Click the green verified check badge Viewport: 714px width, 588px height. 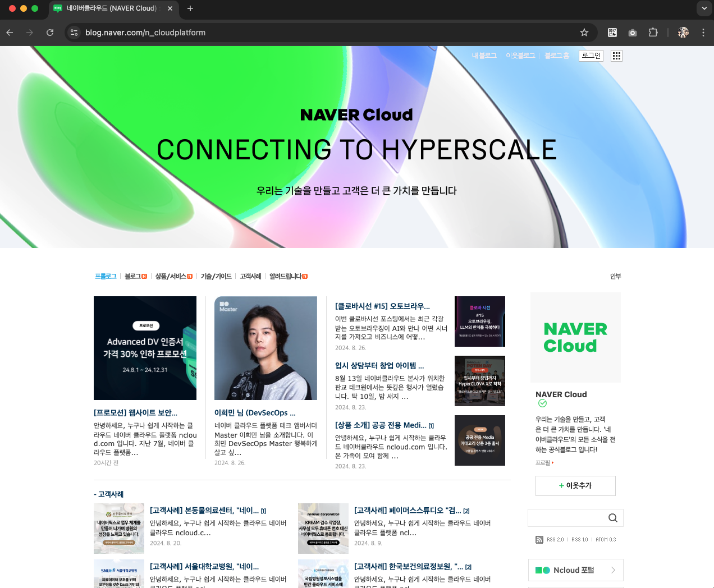(542, 403)
